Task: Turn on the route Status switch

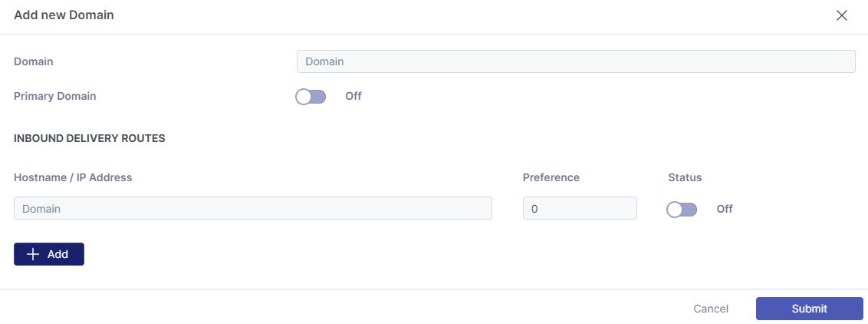Action: coord(682,209)
